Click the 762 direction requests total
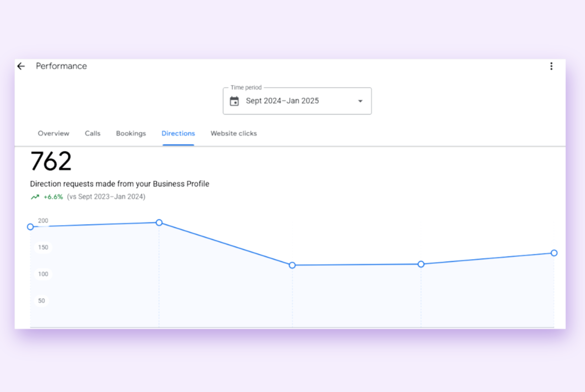585x392 pixels. 51,161
